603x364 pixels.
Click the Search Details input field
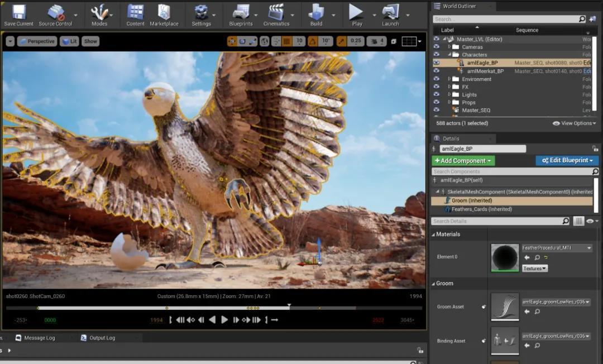coord(501,221)
